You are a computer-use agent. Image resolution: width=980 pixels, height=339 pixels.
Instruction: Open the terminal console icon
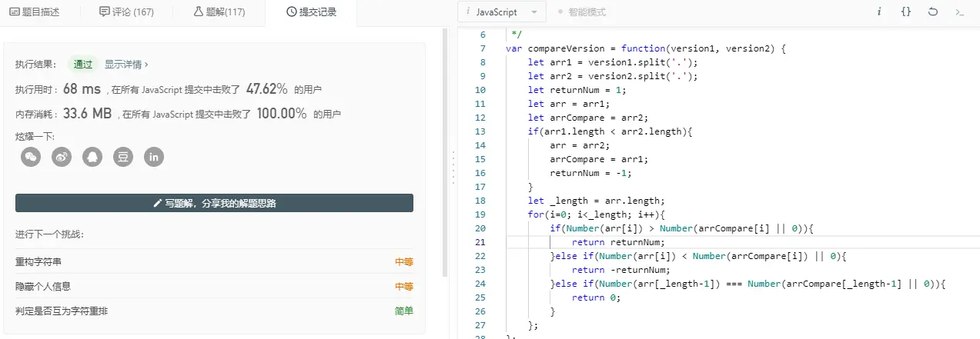[x=959, y=12]
